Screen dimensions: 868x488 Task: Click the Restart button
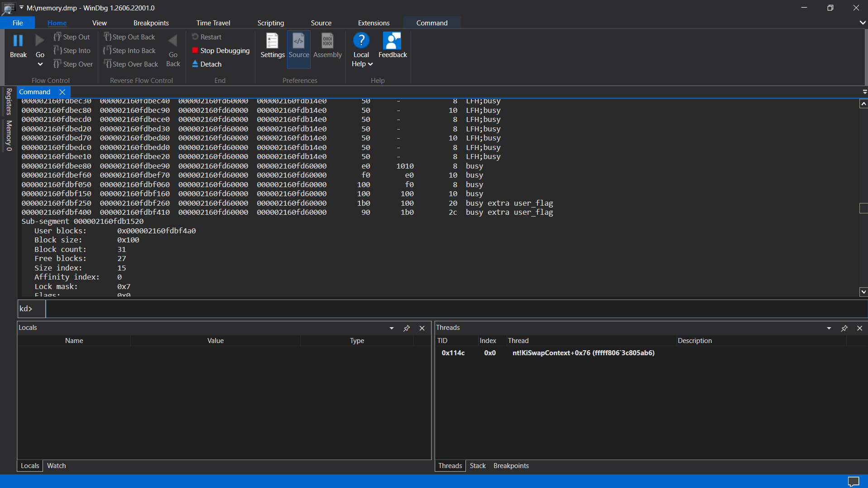pos(207,37)
